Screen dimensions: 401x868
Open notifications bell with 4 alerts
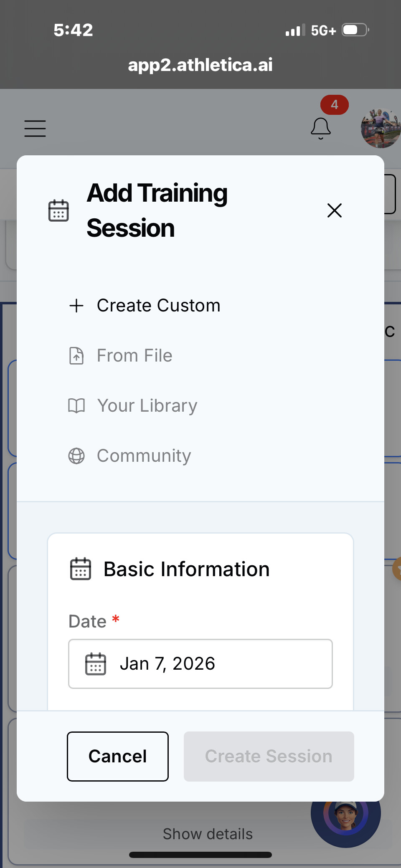[x=321, y=128]
